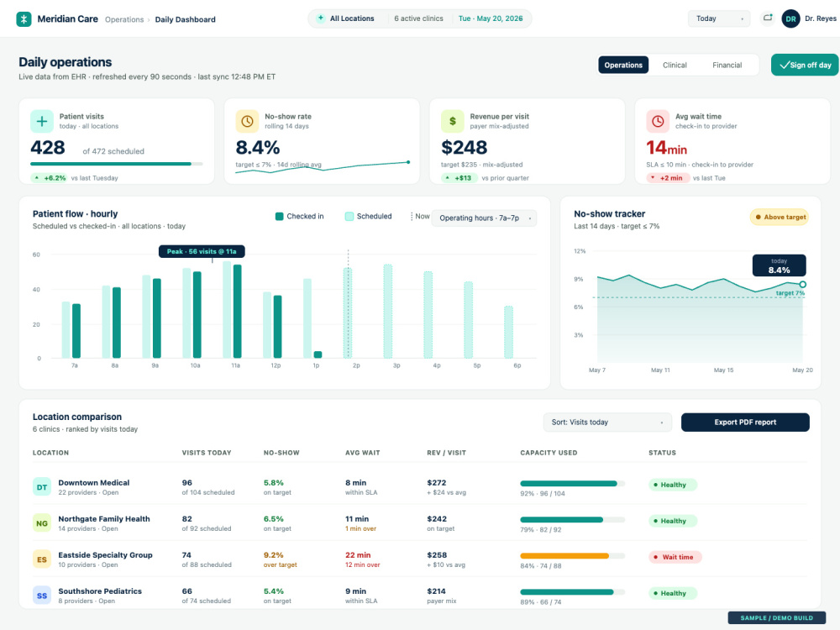Screen dimensions: 840x630
Task: Click the 9.2% Eastside no-show value
Action: tap(273, 555)
